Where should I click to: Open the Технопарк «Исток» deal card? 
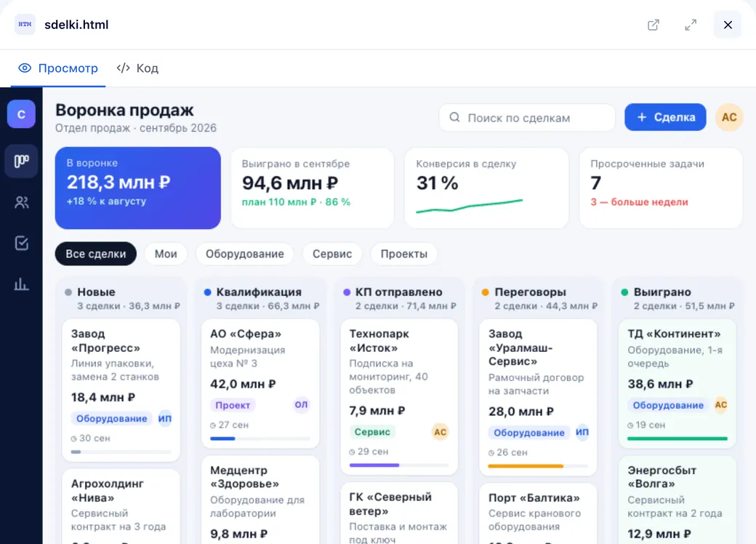(x=399, y=396)
